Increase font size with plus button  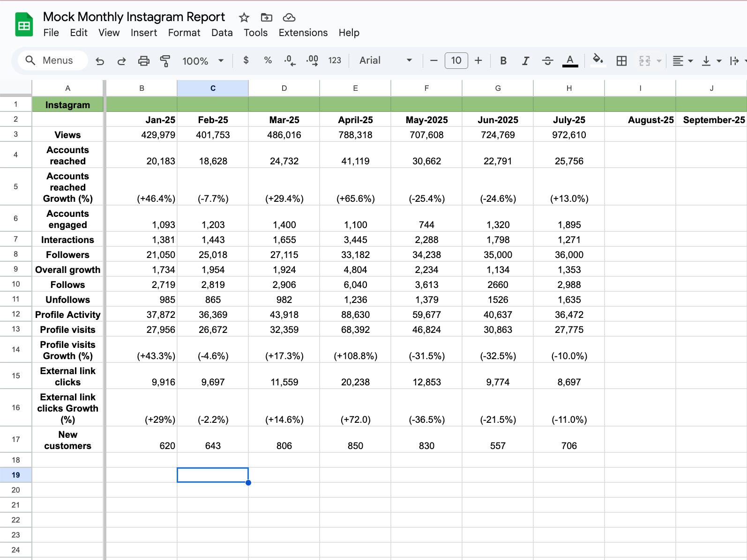(478, 60)
